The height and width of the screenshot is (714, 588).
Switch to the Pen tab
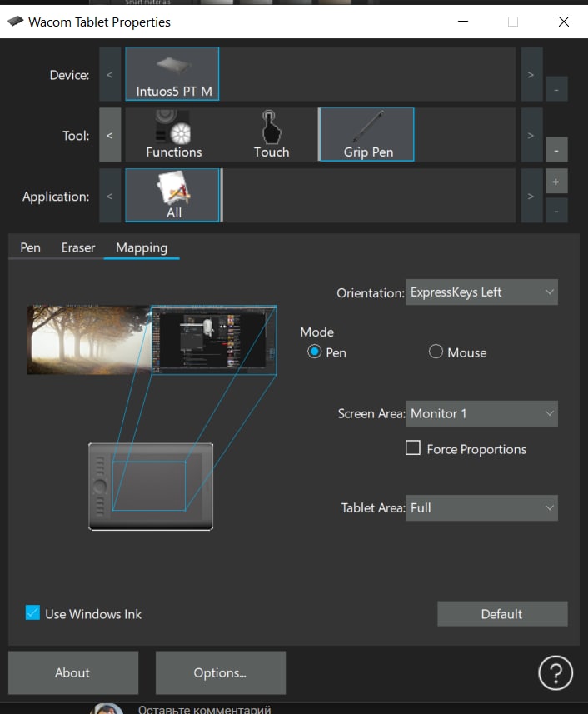tap(31, 247)
